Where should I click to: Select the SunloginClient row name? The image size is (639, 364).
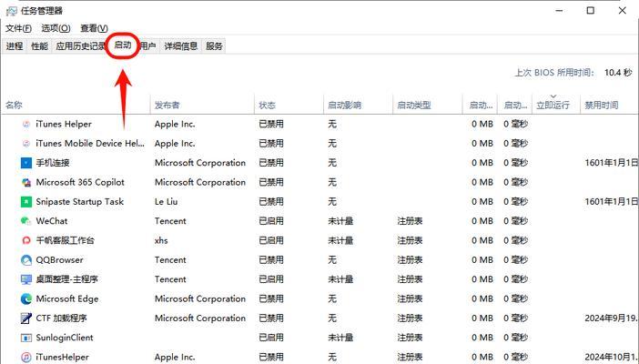(65, 338)
